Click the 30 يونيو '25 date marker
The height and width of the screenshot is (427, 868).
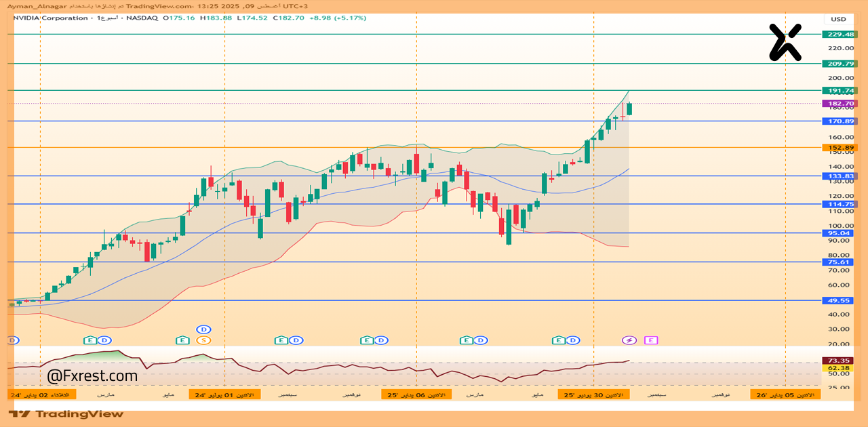point(593,394)
